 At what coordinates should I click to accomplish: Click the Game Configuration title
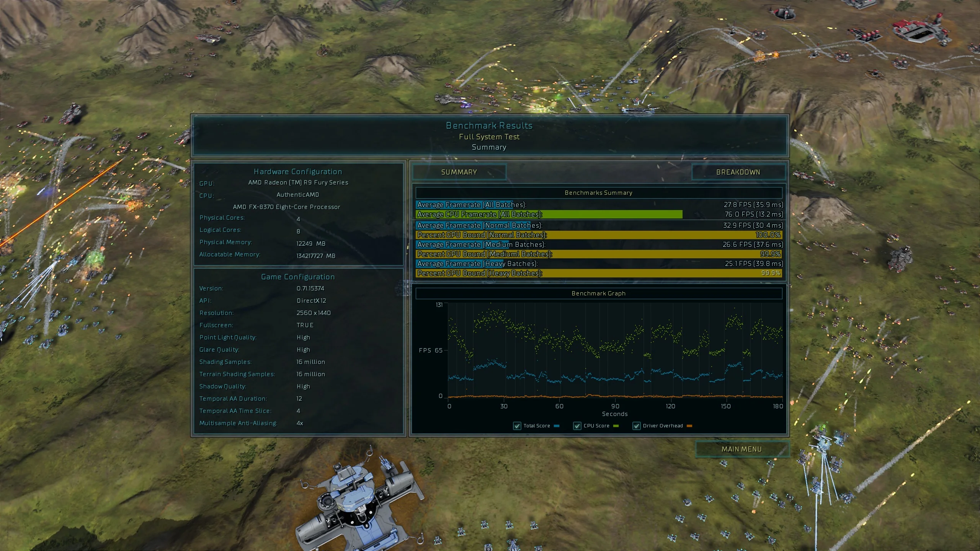pos(298,277)
